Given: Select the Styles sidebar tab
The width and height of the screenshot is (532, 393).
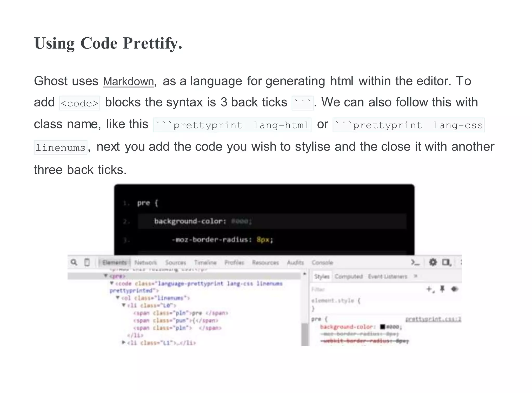Looking at the screenshot, I should click(x=322, y=276).
